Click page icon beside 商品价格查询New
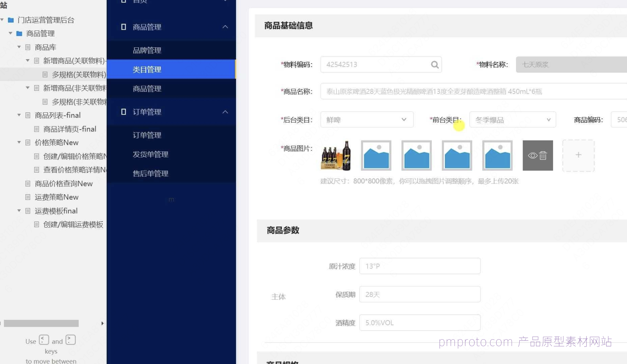 click(28, 183)
